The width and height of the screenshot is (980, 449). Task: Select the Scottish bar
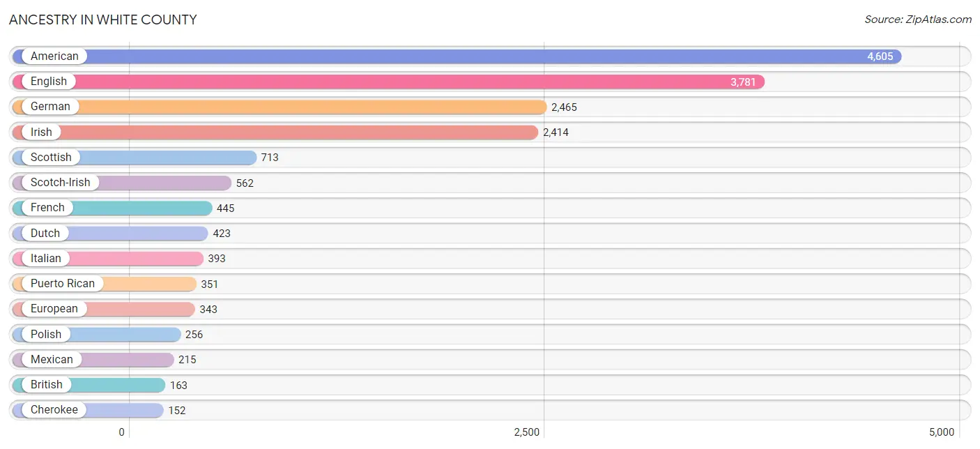pyautogui.click(x=167, y=158)
